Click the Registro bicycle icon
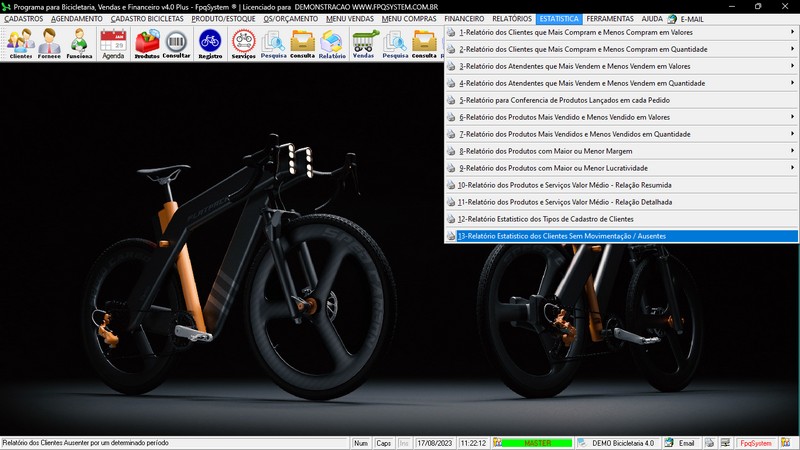Image resolution: width=800 pixels, height=450 pixels. (x=210, y=44)
